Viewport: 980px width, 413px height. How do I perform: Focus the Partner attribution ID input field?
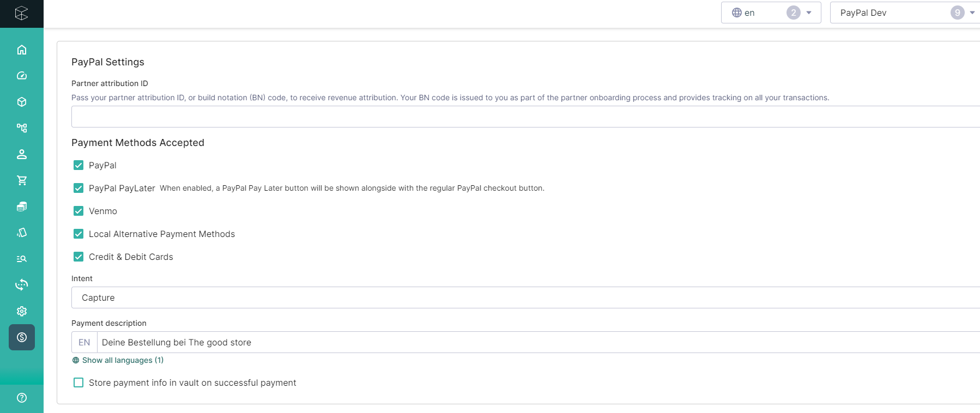pos(525,117)
